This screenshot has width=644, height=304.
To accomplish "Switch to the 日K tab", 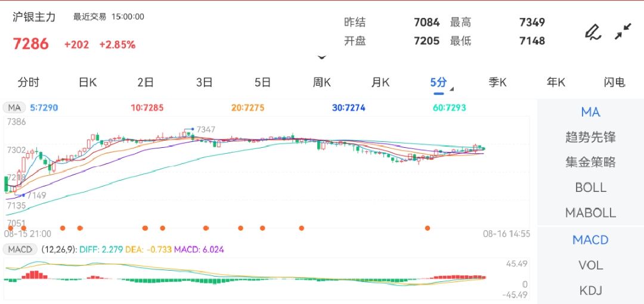I will tap(88, 82).
